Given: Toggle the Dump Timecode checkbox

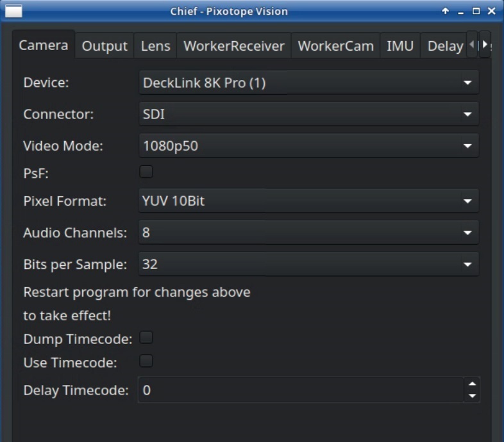Looking at the screenshot, I should tap(146, 338).
